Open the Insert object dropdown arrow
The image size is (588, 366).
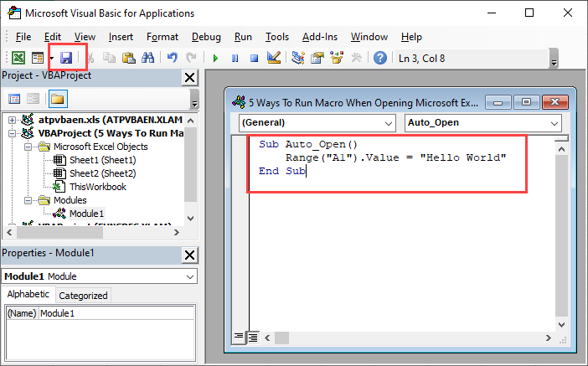tap(52, 58)
